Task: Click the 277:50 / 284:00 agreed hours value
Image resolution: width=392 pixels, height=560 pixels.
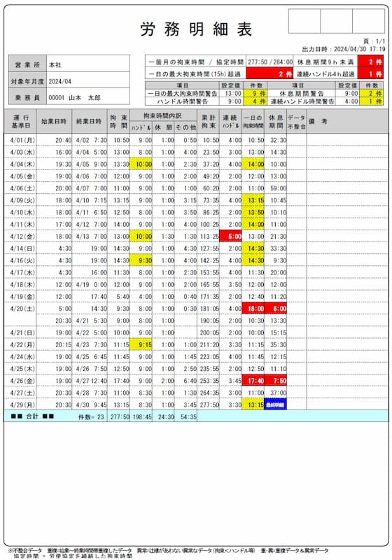Action: tap(270, 62)
